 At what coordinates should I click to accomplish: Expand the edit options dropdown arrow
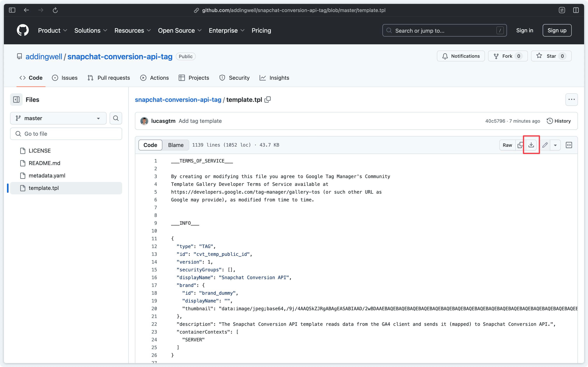pyautogui.click(x=555, y=145)
